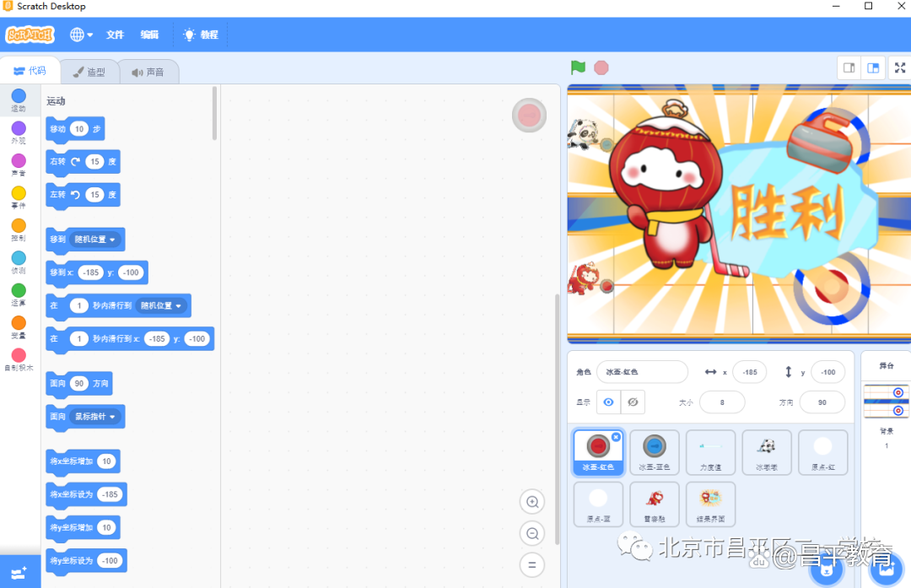Open the 教程 tutorials
The height and width of the screenshot is (588, 911).
coord(201,35)
